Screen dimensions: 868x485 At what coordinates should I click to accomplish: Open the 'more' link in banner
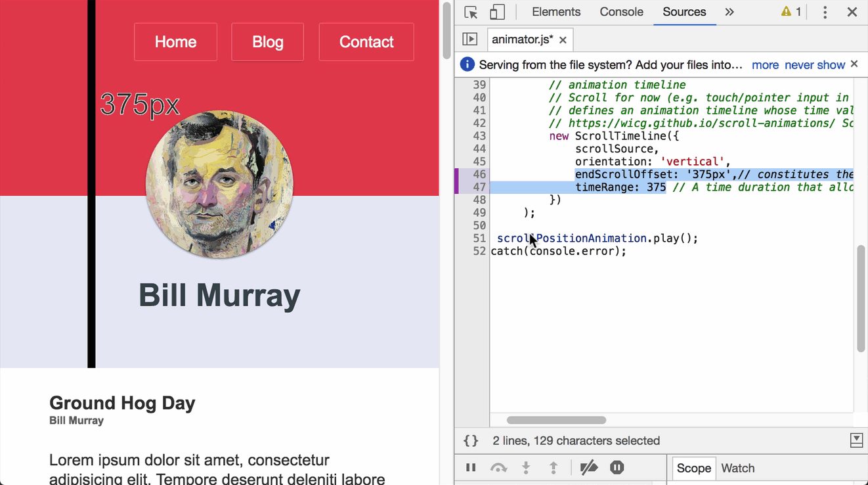(765, 65)
